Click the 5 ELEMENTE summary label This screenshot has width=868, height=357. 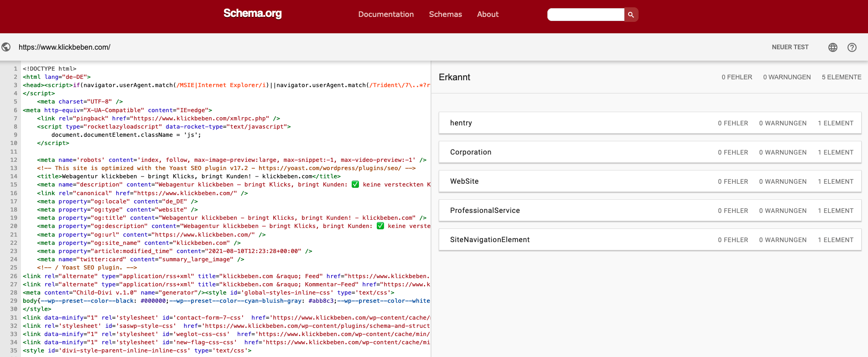(842, 77)
